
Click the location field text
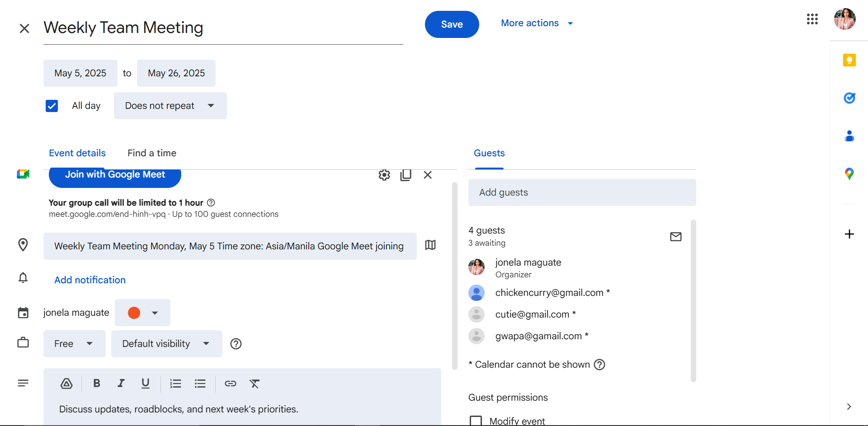pos(230,246)
